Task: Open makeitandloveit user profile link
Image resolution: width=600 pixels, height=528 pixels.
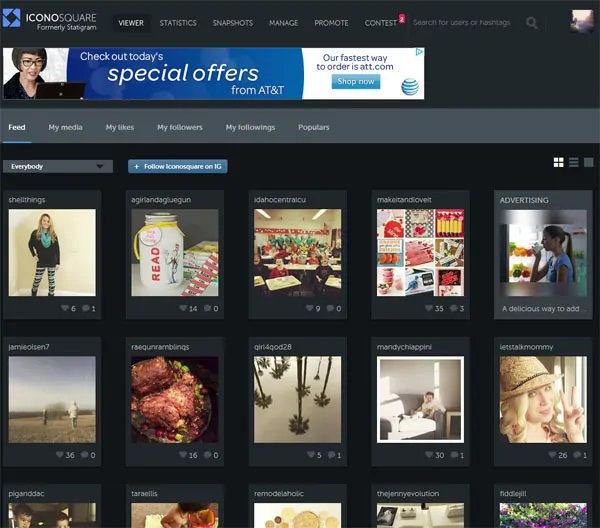Action: click(x=404, y=200)
